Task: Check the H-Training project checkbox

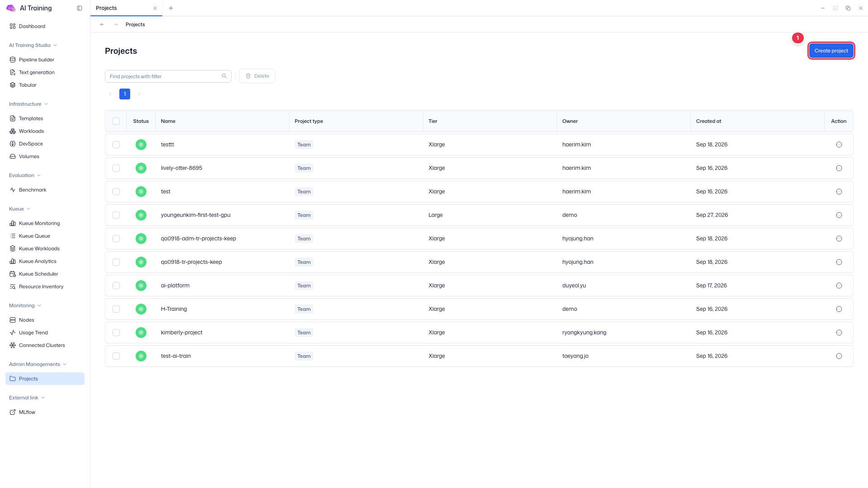Action: (116, 309)
